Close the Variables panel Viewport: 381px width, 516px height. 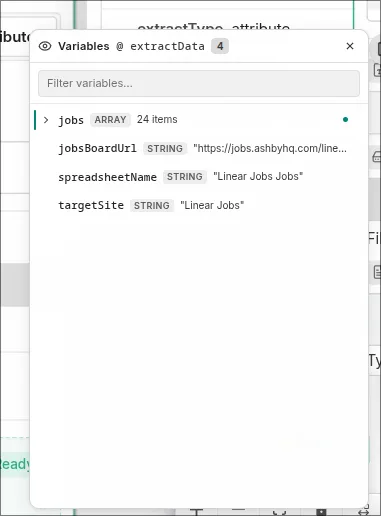[350, 46]
